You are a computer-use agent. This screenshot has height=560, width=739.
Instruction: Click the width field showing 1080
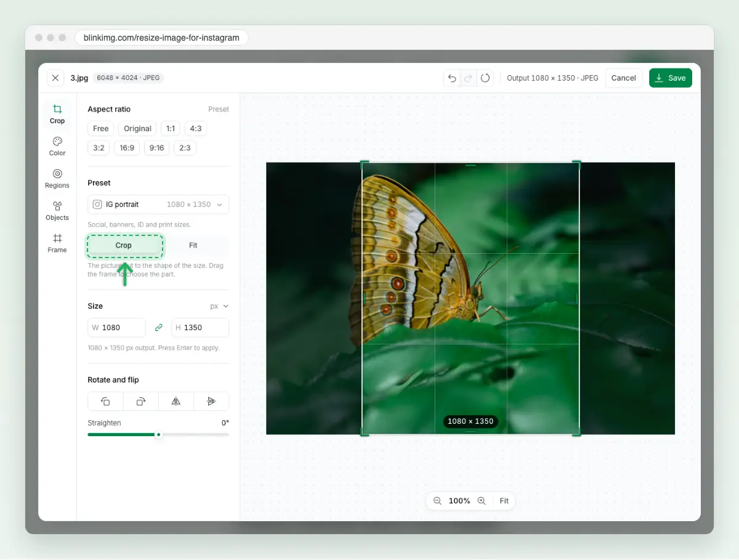(x=117, y=328)
